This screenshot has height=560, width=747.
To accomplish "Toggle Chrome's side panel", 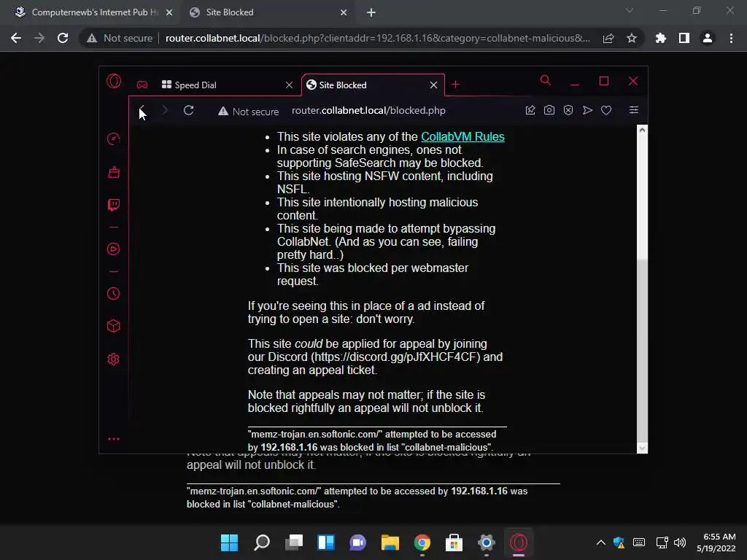I will (x=684, y=38).
